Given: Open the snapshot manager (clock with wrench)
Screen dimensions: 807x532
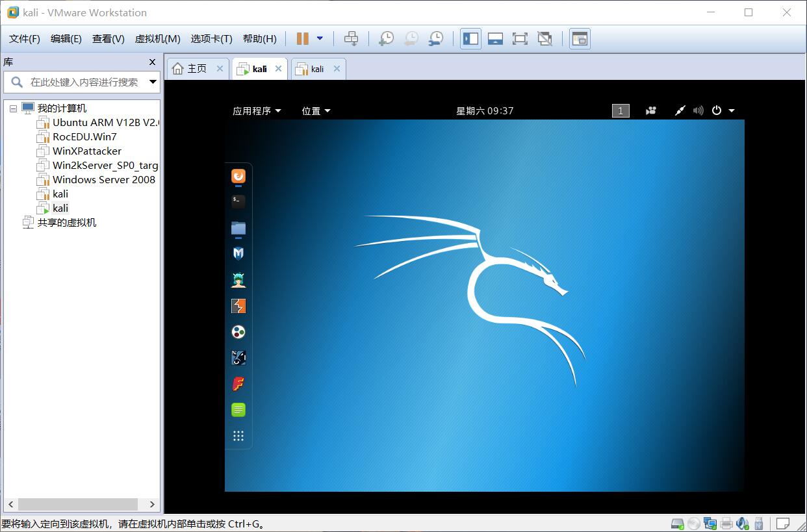Looking at the screenshot, I should click(x=436, y=39).
